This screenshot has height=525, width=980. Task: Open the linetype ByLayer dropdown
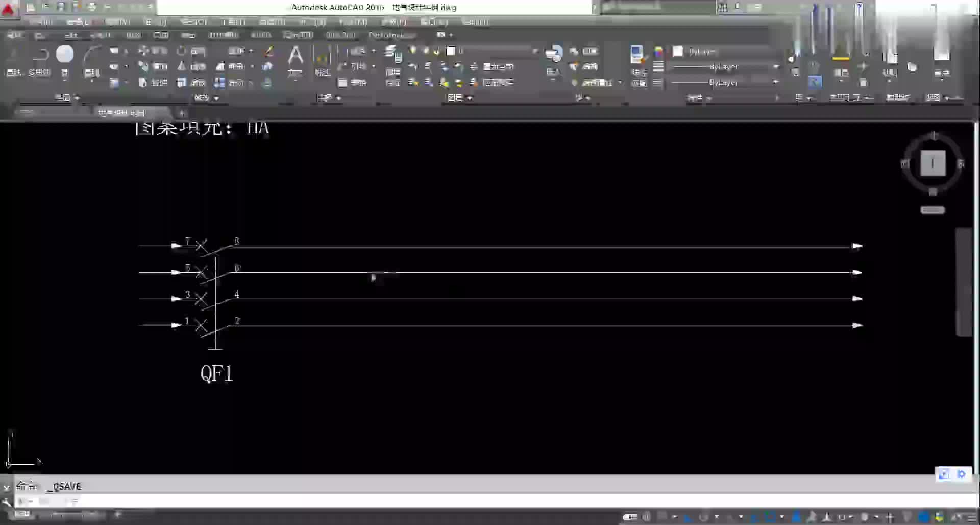pos(725,82)
